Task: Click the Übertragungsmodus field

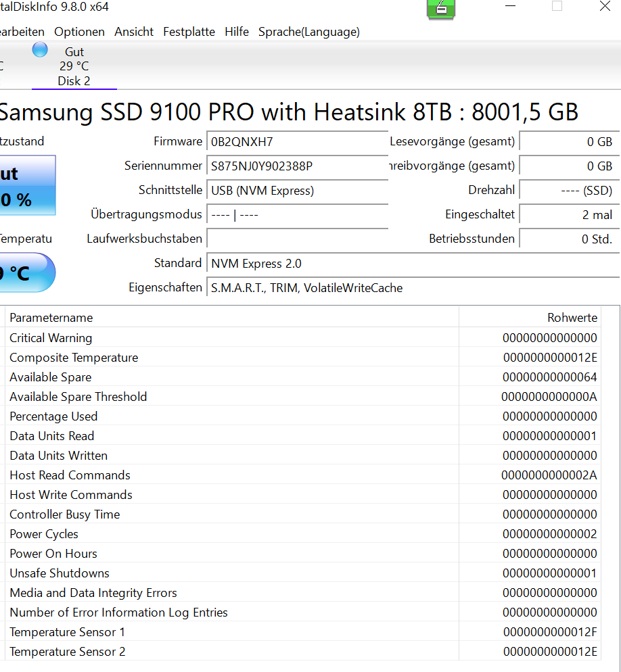Action: tap(297, 215)
